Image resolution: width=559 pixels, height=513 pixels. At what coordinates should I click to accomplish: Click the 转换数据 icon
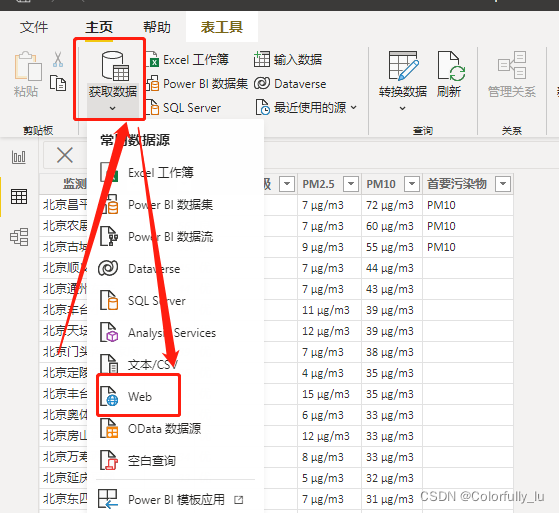(403, 66)
